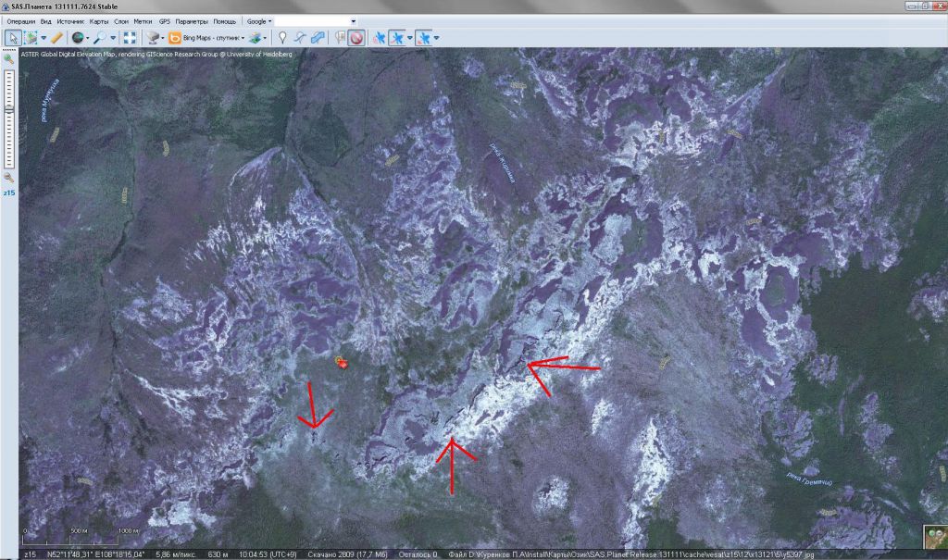Click the red placemark on the map
This screenshot has width=948, height=560.
click(x=343, y=364)
